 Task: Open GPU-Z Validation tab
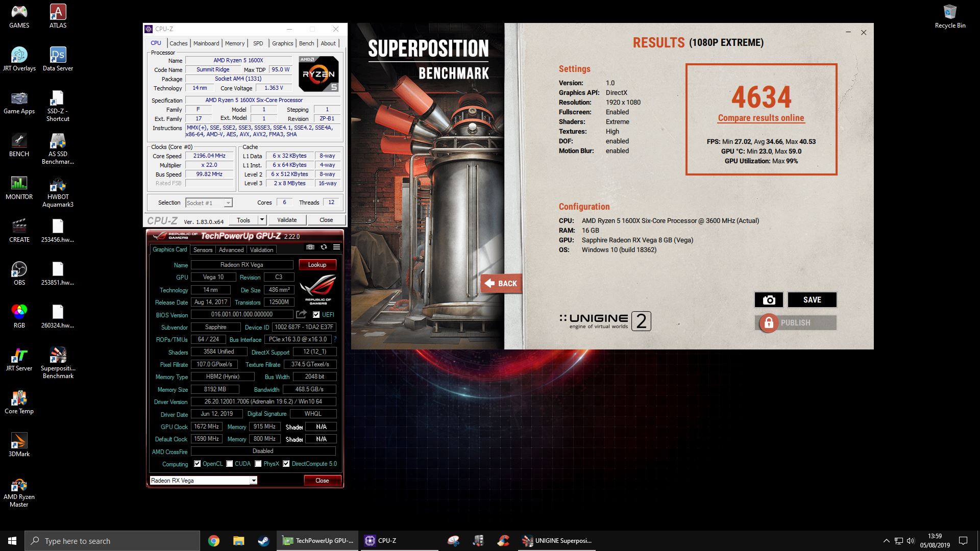pos(261,249)
